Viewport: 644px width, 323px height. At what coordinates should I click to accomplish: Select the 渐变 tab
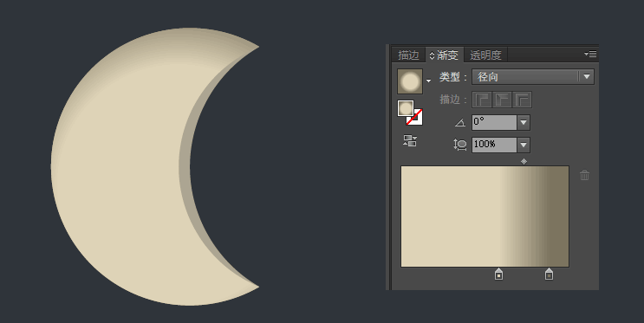point(445,55)
